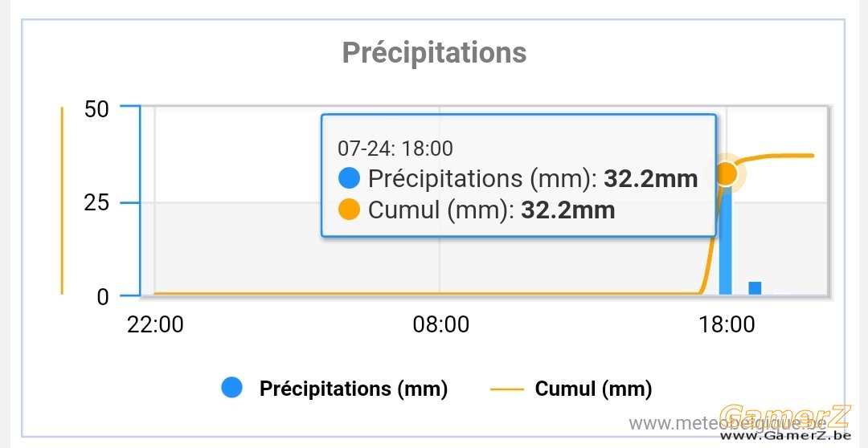Click the 50 y-axis label
The width and height of the screenshot is (868, 448).
(96, 109)
